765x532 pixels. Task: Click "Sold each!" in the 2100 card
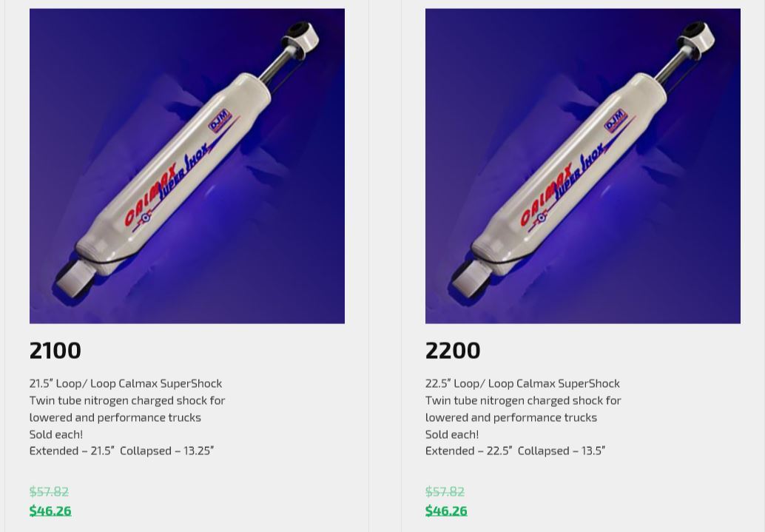coord(56,434)
